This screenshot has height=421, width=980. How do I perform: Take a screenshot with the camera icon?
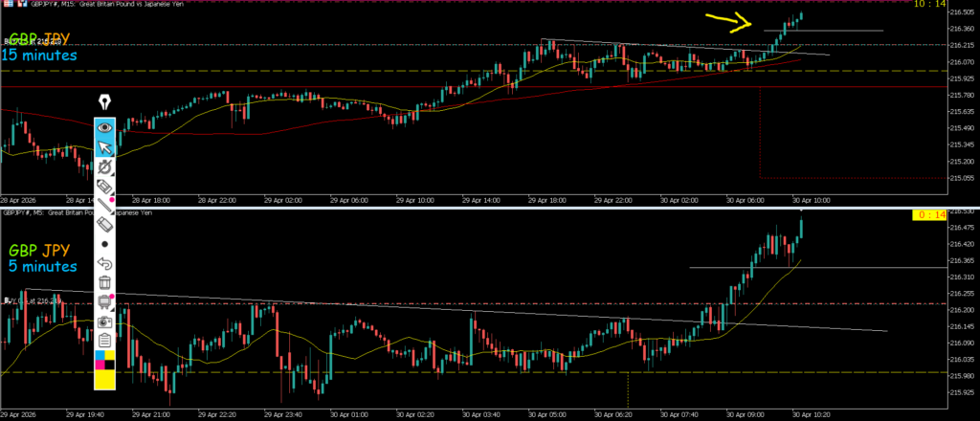[x=104, y=321]
